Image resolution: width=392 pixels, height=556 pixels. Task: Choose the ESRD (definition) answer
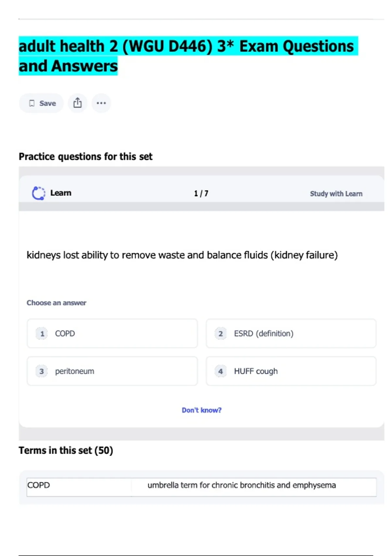tap(291, 334)
